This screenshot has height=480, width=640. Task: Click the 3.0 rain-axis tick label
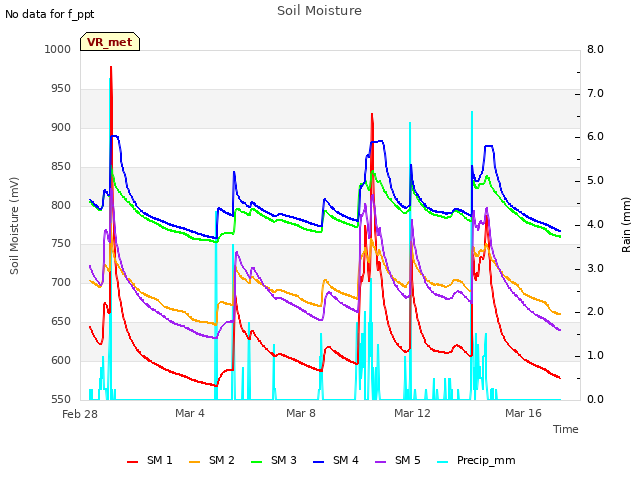tap(595, 269)
